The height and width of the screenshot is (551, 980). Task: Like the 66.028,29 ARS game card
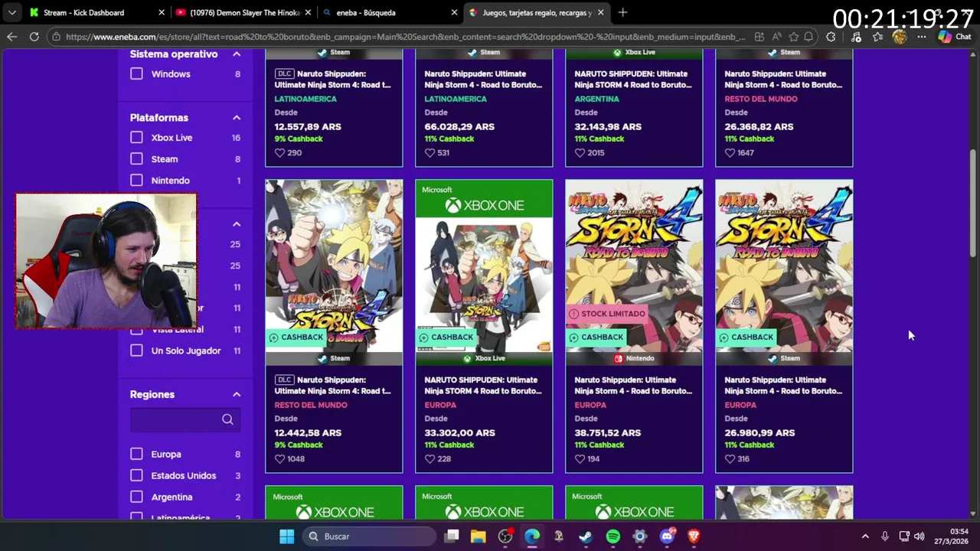click(430, 152)
